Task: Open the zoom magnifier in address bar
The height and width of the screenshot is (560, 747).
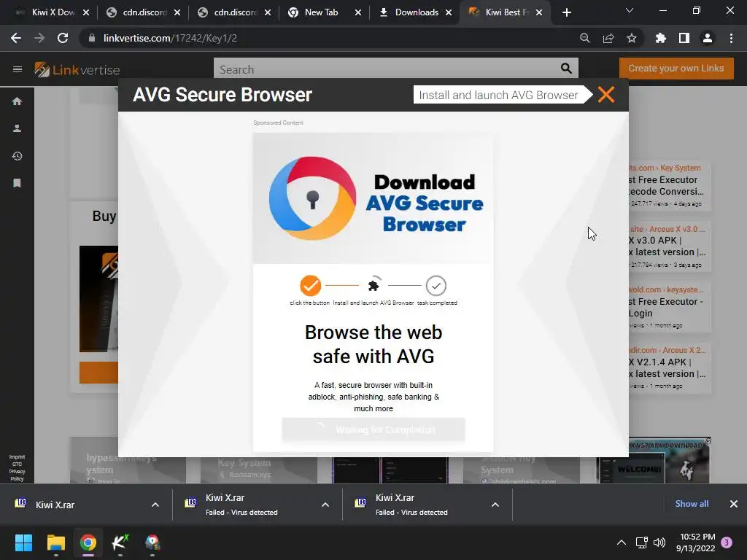Action: (x=584, y=38)
